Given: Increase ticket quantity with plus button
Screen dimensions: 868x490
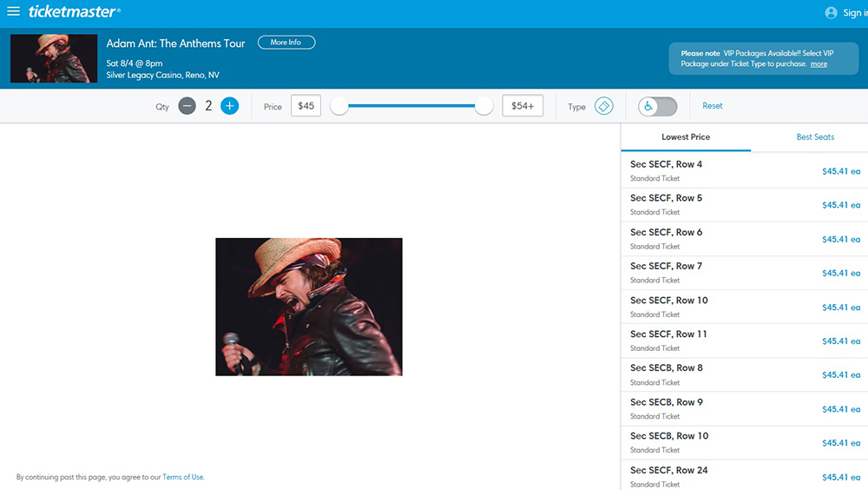Looking at the screenshot, I should coord(229,106).
